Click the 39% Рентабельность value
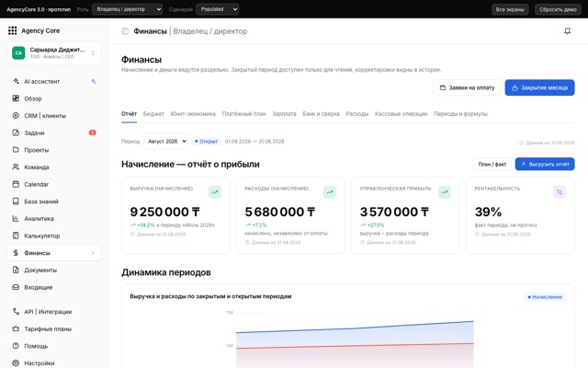The image size is (588, 368). [x=488, y=212]
